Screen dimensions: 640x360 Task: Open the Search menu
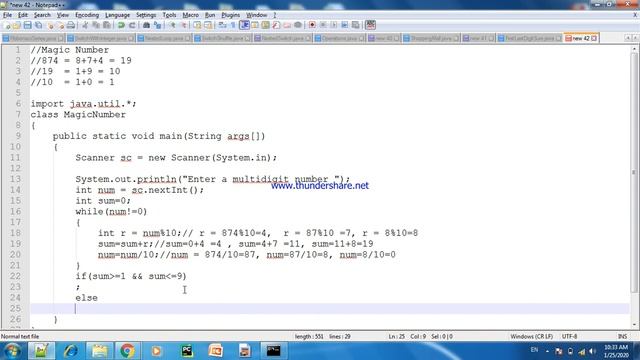point(42,15)
